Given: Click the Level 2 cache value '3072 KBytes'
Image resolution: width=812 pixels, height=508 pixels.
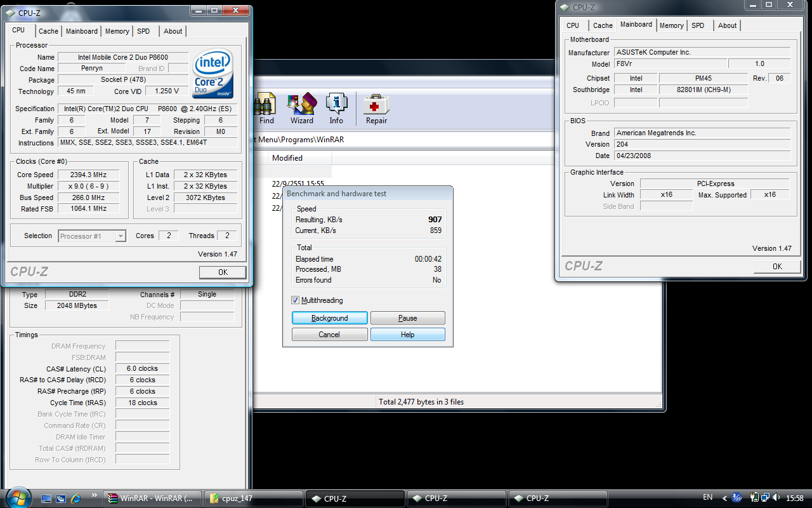Looking at the screenshot, I should [205, 197].
